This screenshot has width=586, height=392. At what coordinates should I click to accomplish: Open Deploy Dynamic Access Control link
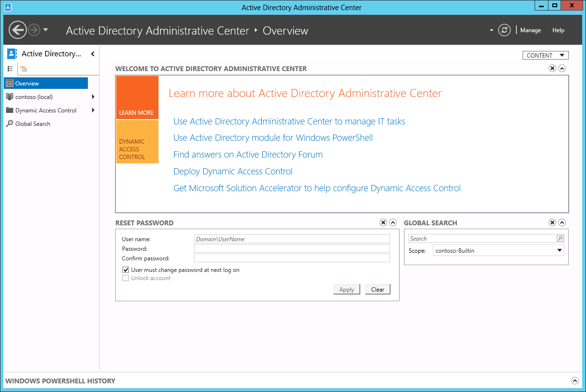click(x=233, y=171)
